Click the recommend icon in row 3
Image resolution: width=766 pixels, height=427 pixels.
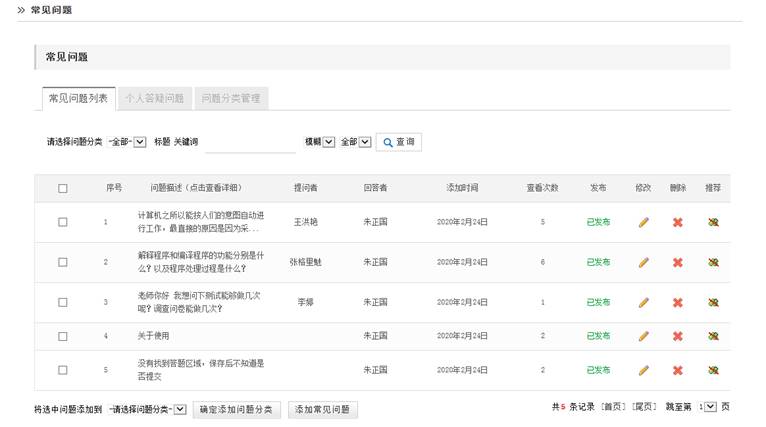[713, 302]
